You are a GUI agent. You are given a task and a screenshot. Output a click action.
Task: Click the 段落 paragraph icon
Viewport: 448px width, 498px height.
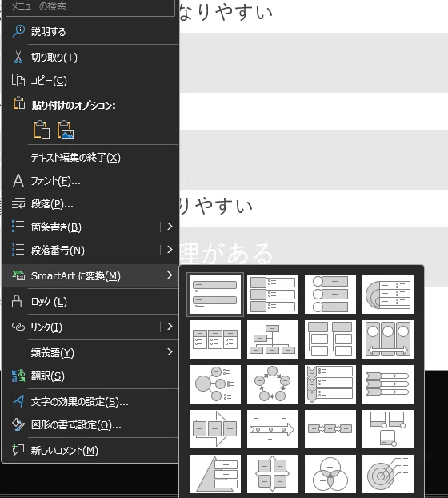pyautogui.click(x=18, y=203)
